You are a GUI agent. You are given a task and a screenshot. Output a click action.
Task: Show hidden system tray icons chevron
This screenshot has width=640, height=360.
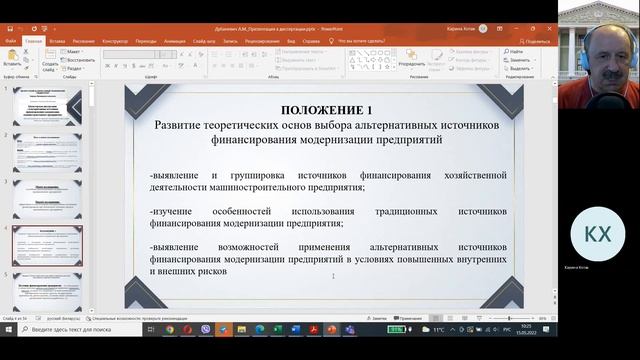click(452, 329)
